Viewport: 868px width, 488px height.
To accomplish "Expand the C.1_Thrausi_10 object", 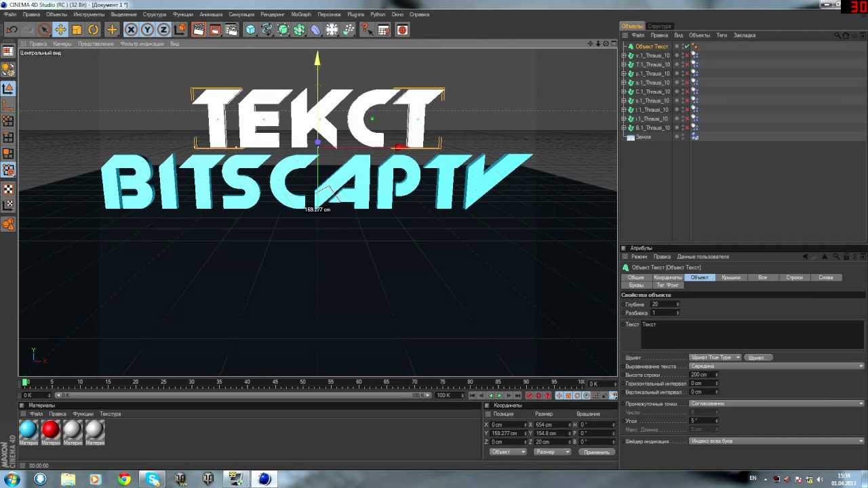I will coord(625,91).
